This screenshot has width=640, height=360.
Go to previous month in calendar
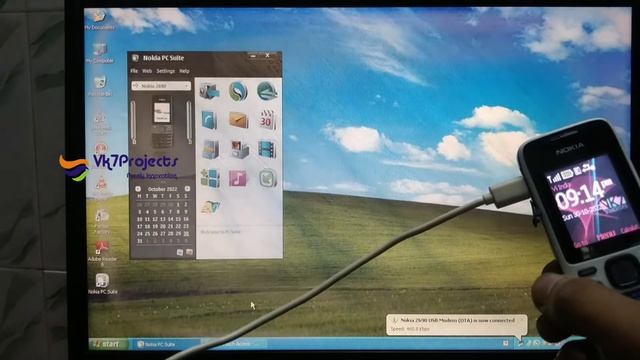pos(138,189)
